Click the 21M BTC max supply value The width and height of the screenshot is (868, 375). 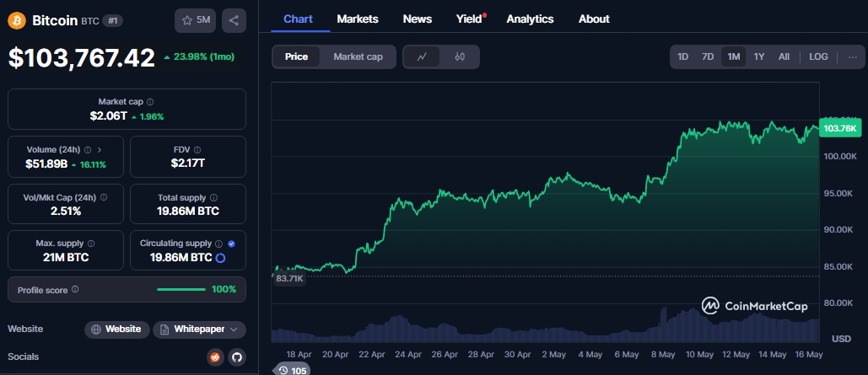66,258
